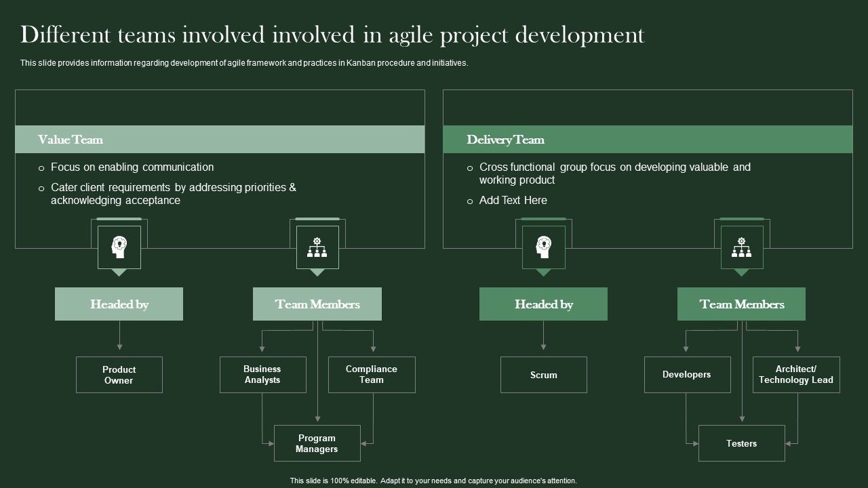868x488 pixels.
Task: Click the Value Team head-with-lightbulb icon
Action: [119, 247]
